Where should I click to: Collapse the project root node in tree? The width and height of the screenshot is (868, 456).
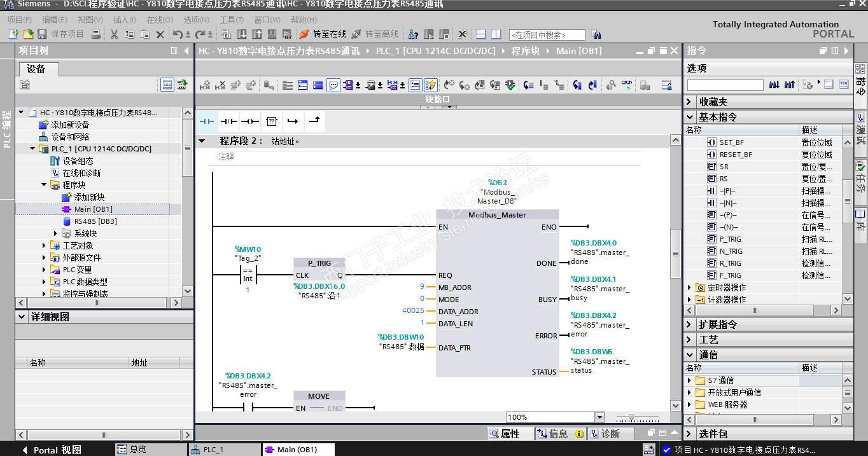pyautogui.click(x=21, y=113)
